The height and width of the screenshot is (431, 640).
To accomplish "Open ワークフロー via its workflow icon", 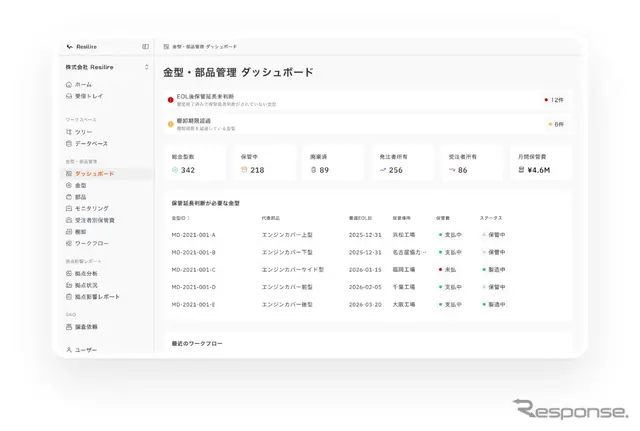I will click(x=69, y=243).
